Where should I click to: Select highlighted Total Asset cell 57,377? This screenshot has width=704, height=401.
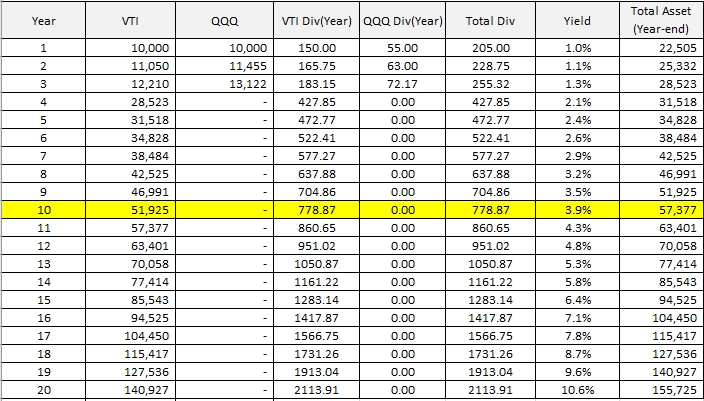pos(661,210)
